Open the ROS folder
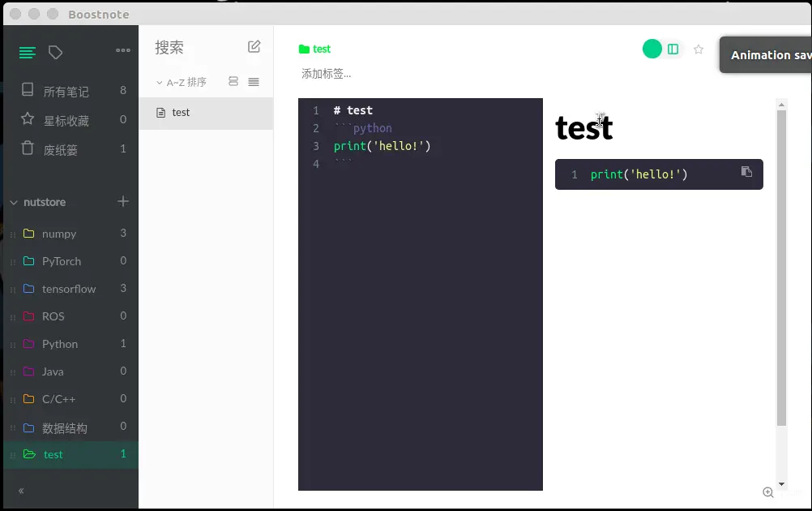 (x=71, y=316)
